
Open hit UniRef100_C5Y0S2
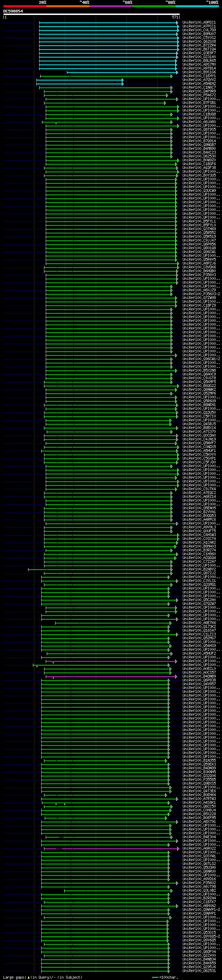(x=199, y=38)
